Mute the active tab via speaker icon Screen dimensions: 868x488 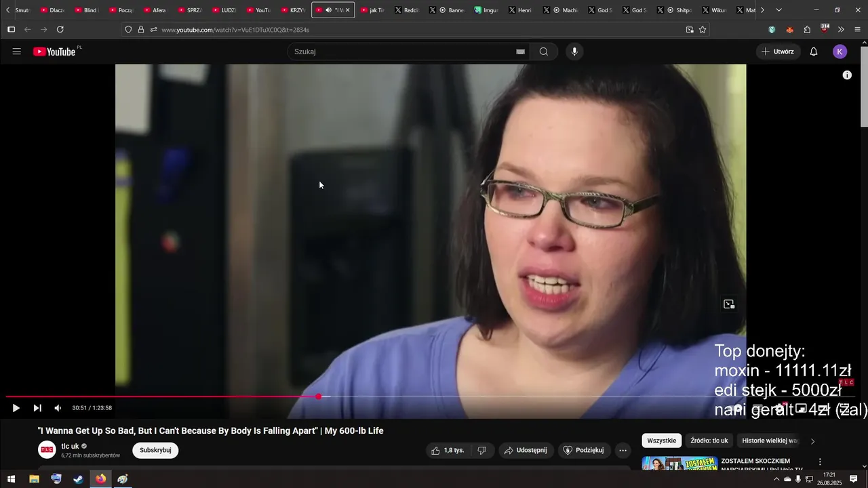tap(328, 10)
